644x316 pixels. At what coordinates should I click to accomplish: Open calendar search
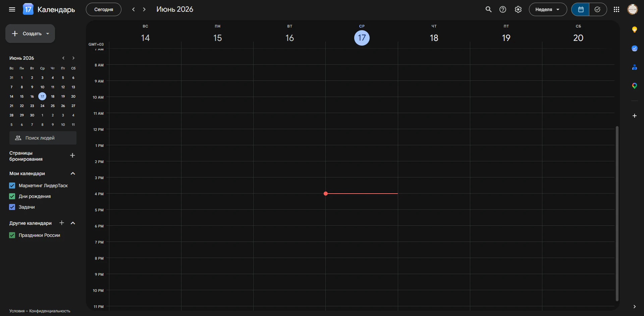[x=488, y=9]
